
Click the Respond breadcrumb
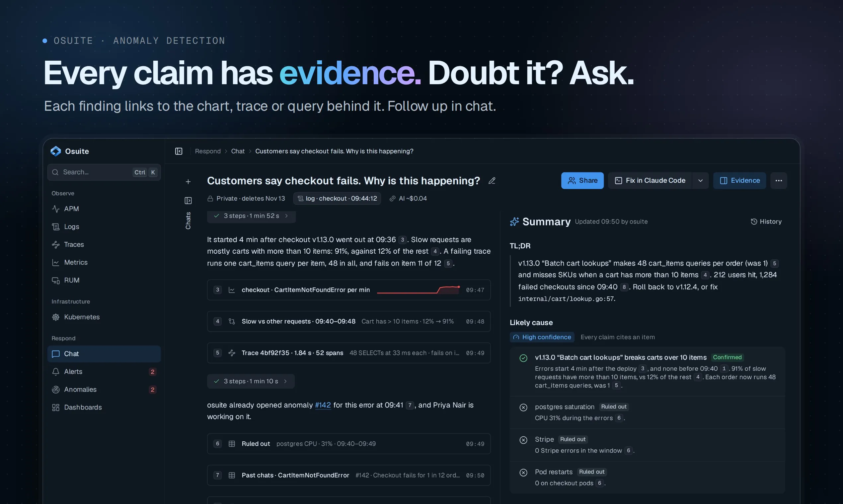pos(208,151)
